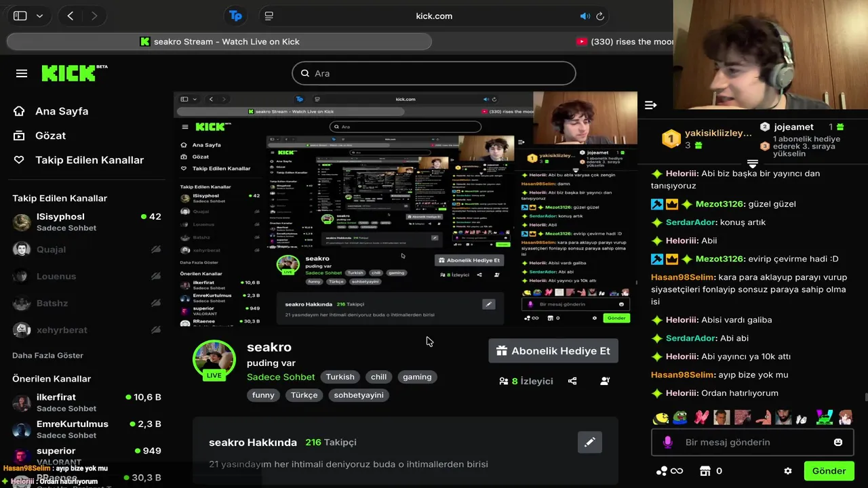Open Louenus offline channel
This screenshot has height=488, width=868.
87,276
